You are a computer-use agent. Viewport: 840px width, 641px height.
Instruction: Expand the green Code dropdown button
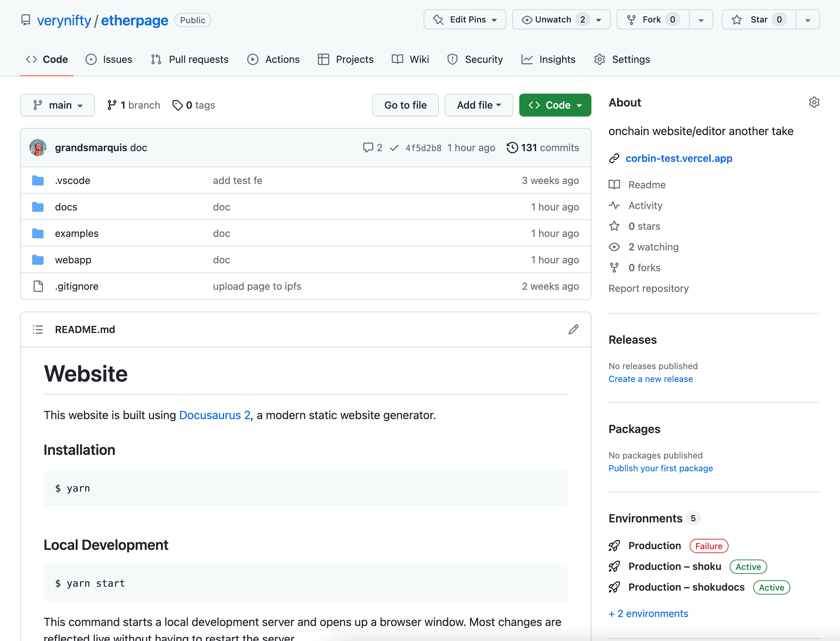[555, 105]
